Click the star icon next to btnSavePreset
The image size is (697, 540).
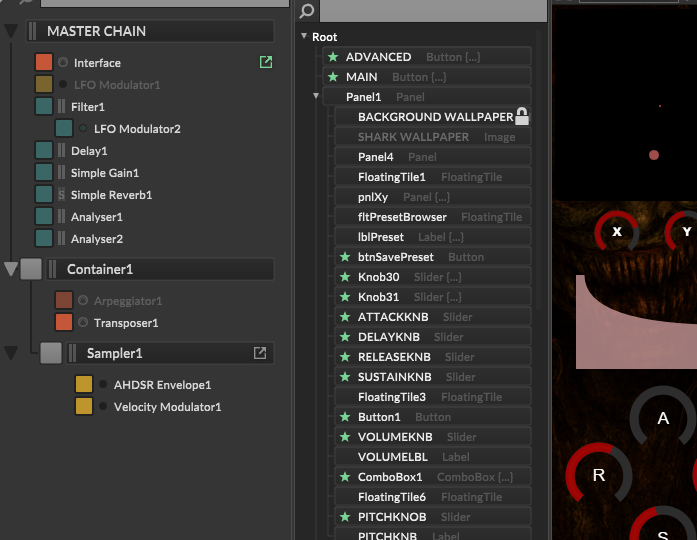[346, 257]
